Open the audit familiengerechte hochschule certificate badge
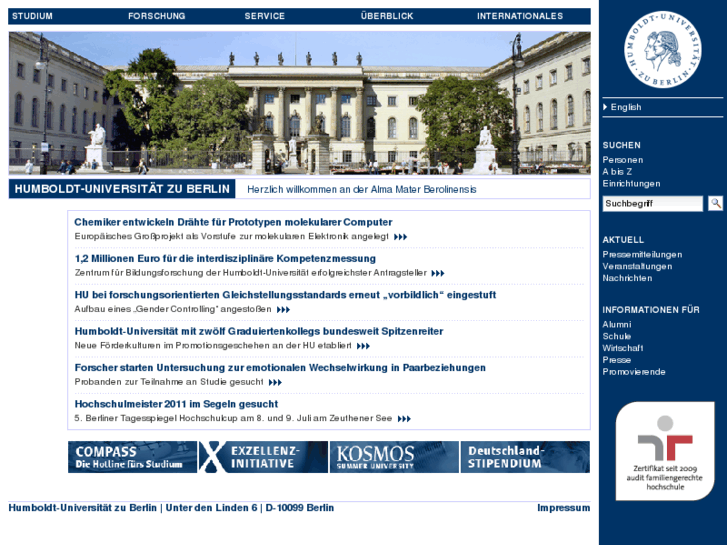 point(665,451)
